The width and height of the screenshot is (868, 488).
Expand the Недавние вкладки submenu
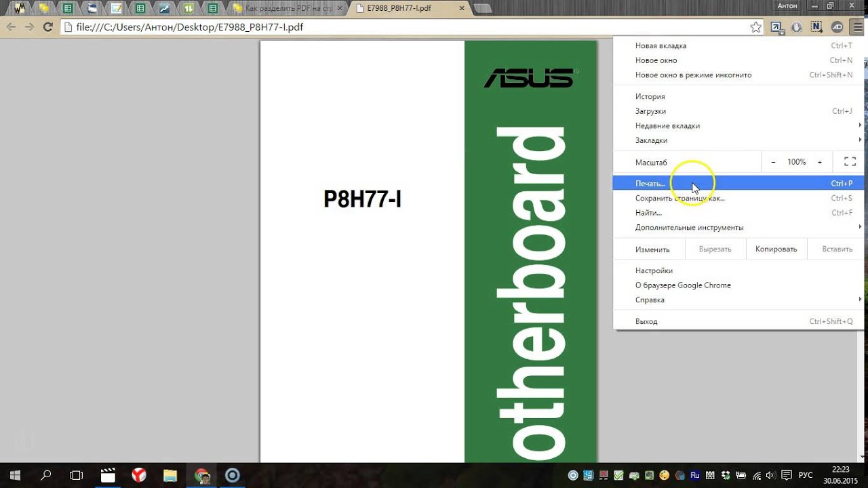(738, 125)
